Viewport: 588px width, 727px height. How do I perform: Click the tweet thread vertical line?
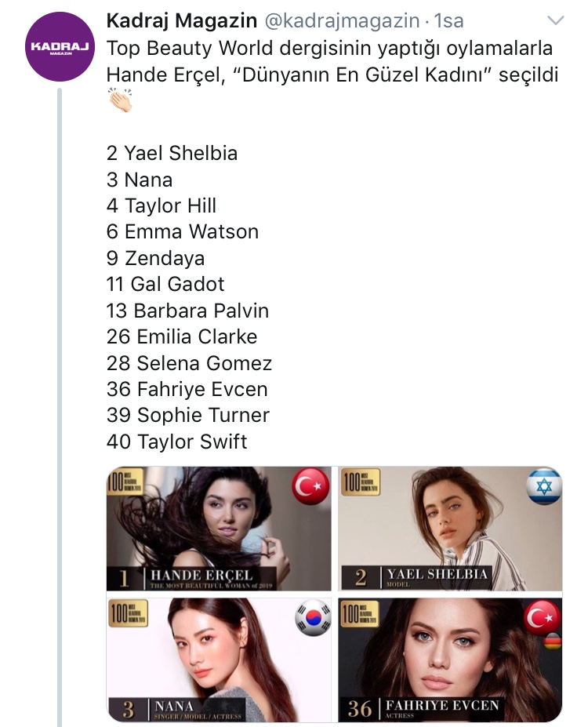click(x=60, y=408)
